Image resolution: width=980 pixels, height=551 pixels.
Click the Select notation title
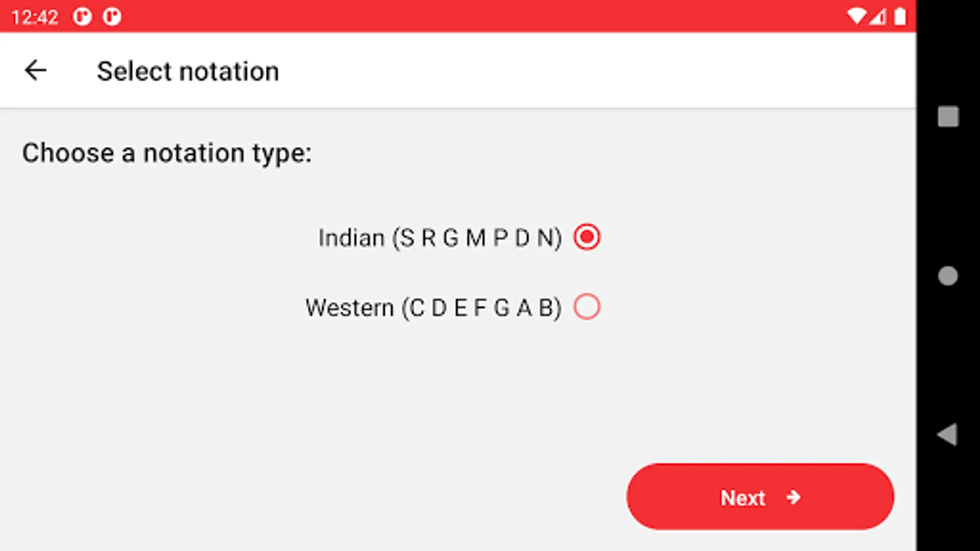[187, 71]
